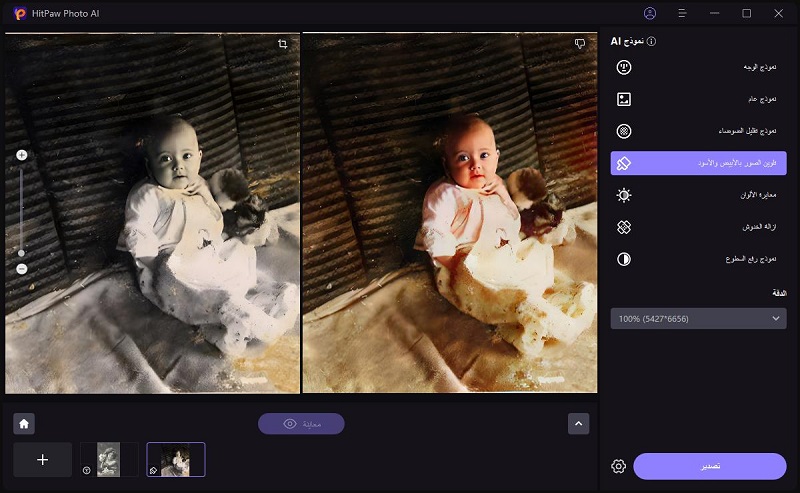Screen dimensions: 800x493
Task: Select the Denoise model icon
Action: pyautogui.click(x=624, y=131)
